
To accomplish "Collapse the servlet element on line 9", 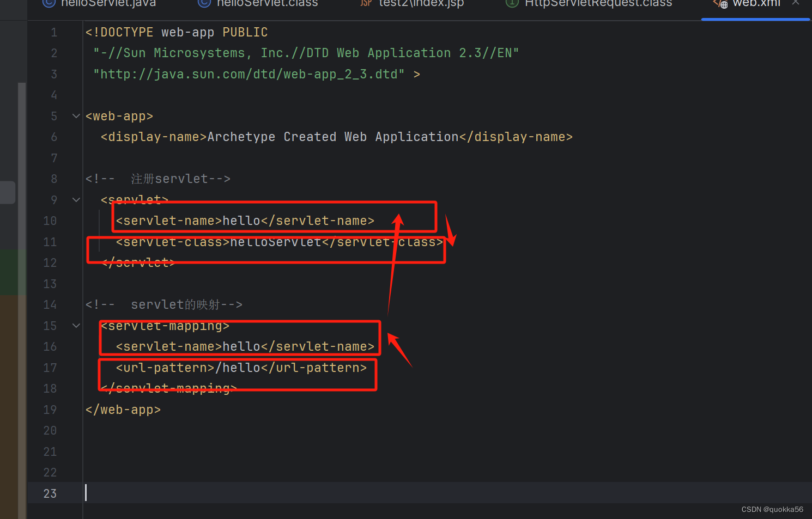I will coord(76,200).
